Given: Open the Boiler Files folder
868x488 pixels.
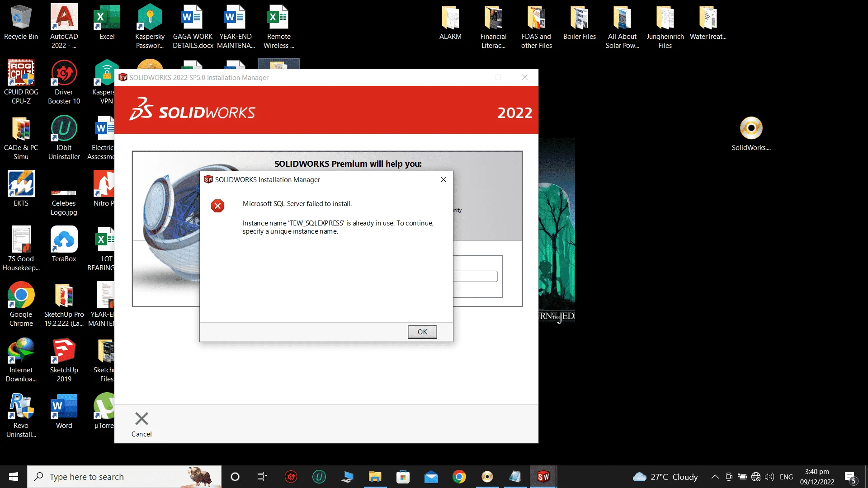Looking at the screenshot, I should [579, 23].
